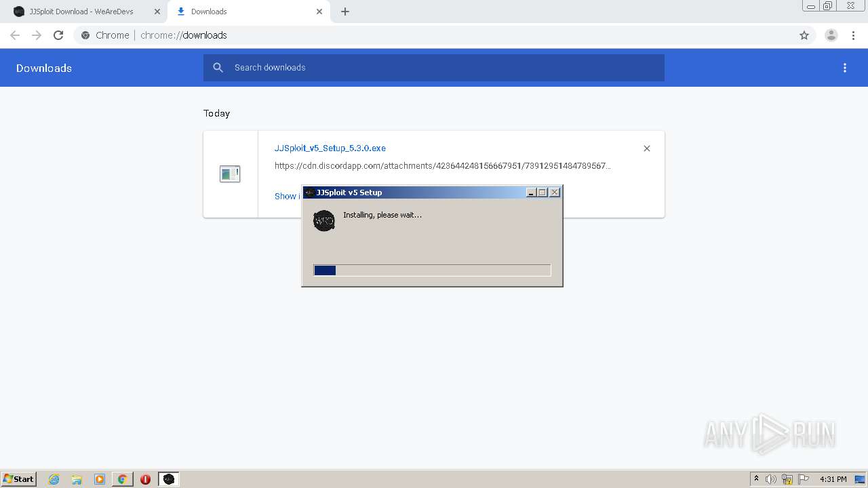Click the network status tray icon
Screen dimensions: 868x488
tap(787, 479)
